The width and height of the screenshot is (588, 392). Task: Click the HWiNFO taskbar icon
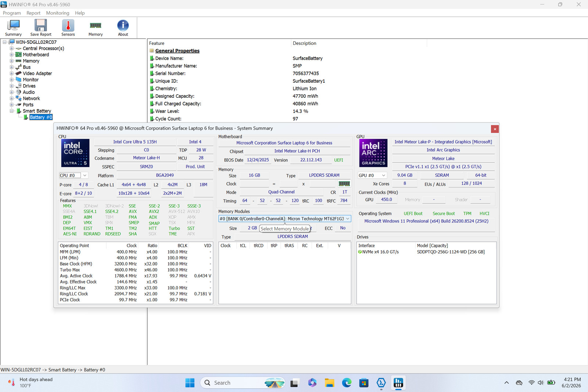pos(398,383)
